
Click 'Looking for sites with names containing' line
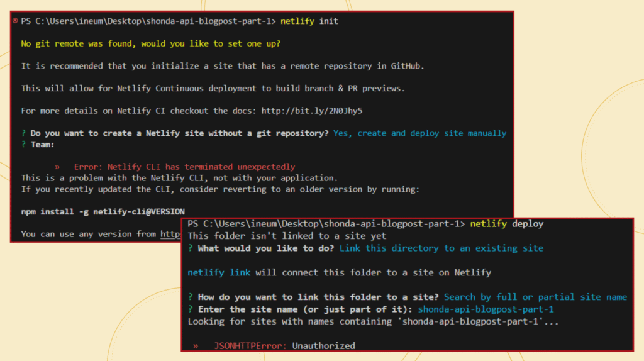coord(374,321)
